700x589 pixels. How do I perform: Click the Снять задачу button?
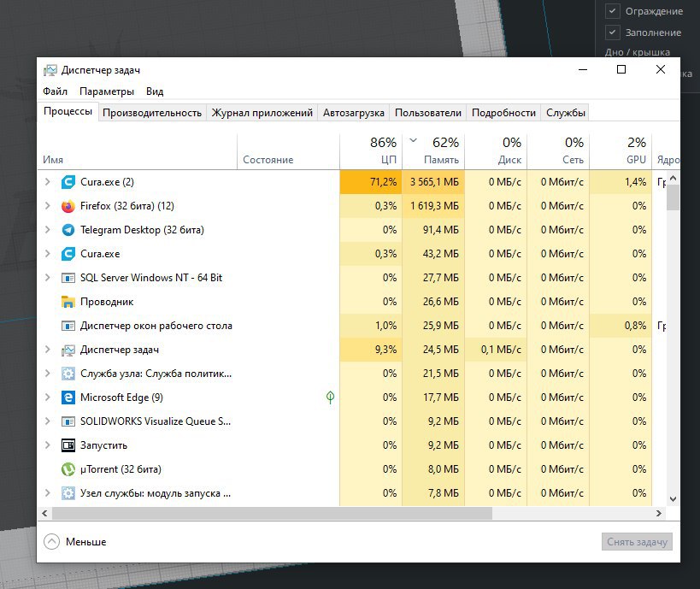tap(637, 542)
